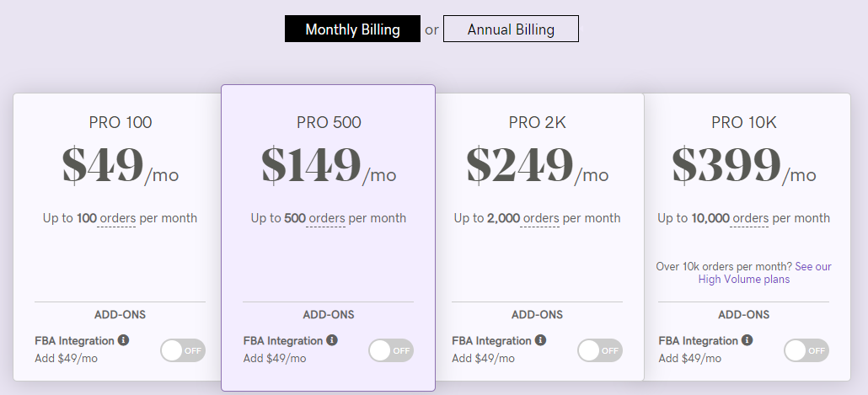The height and width of the screenshot is (395, 868).
Task: Turn on FBA Integration for PRO 500
Action: 391,350
